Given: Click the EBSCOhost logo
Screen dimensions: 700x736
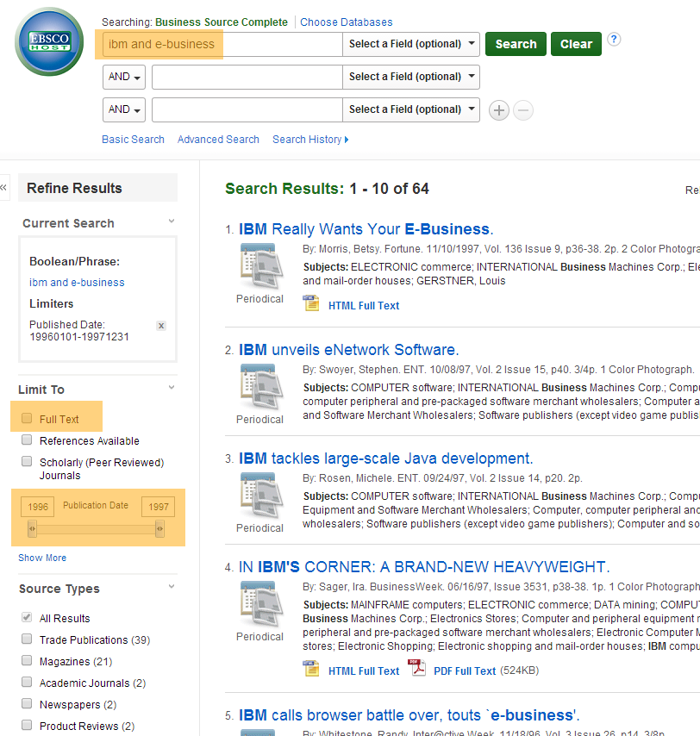Looking at the screenshot, I should [49, 41].
